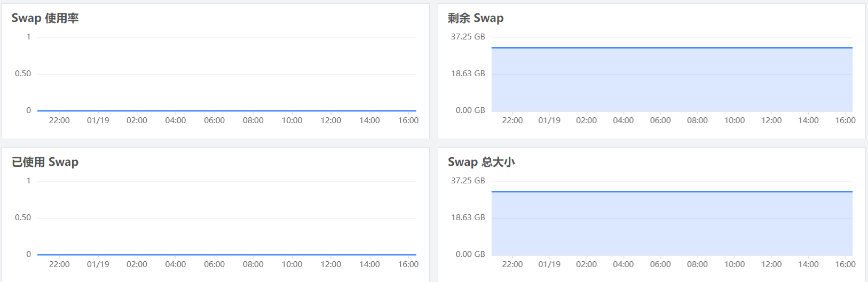Click 08:00 tick on Swap 使用率 chart
The image size is (868, 282).
pyautogui.click(x=253, y=120)
